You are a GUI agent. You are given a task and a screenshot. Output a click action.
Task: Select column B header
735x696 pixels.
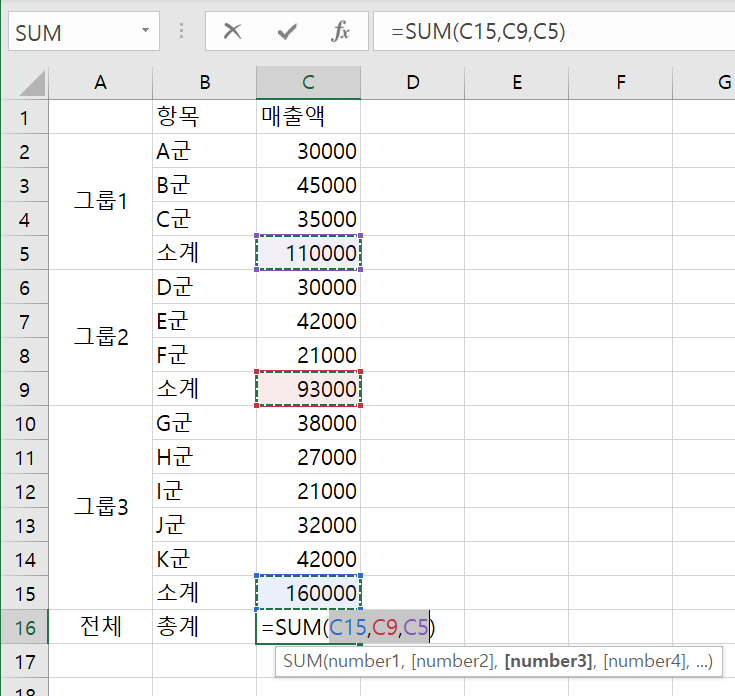[x=204, y=83]
